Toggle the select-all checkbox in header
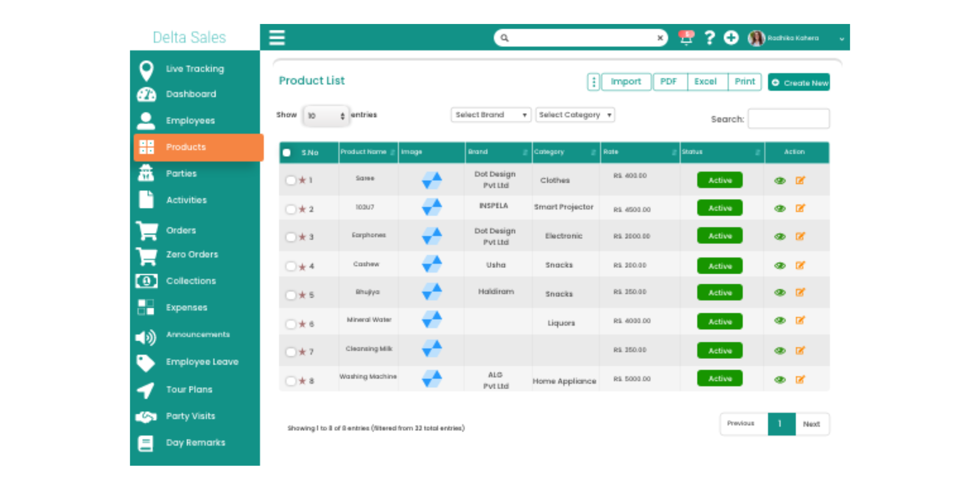The width and height of the screenshot is (980, 490). coord(286,153)
